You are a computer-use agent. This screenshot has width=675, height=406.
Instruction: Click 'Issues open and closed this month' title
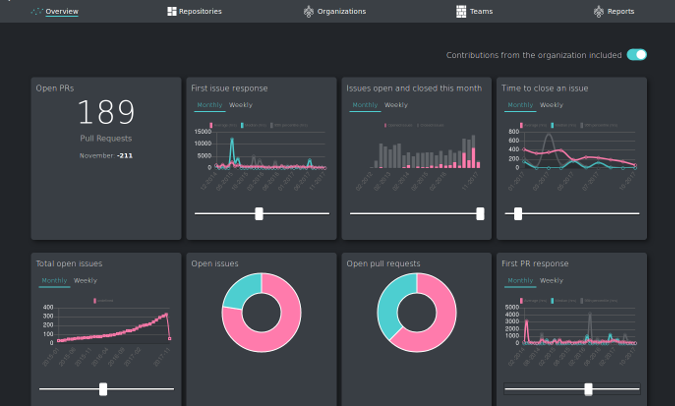[x=414, y=88]
